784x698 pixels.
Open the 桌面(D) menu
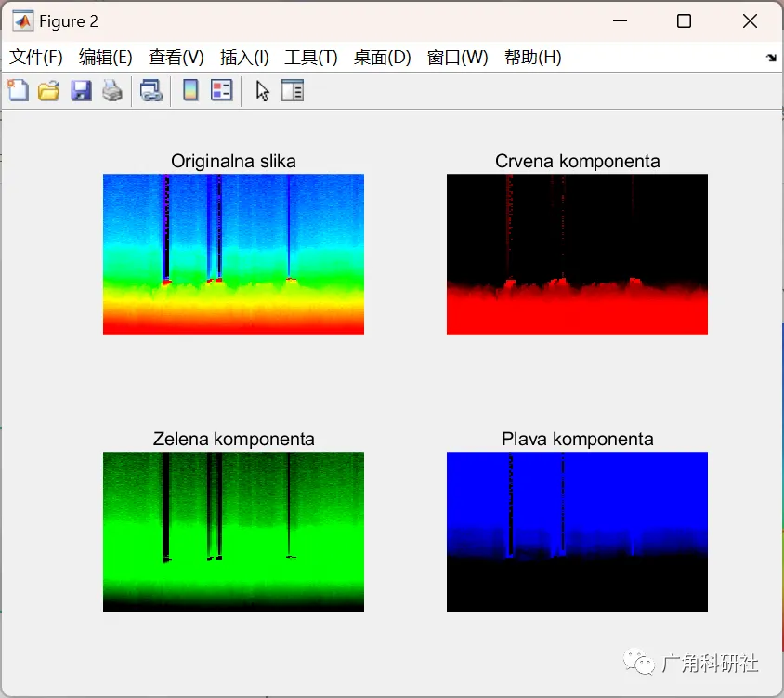click(x=382, y=57)
